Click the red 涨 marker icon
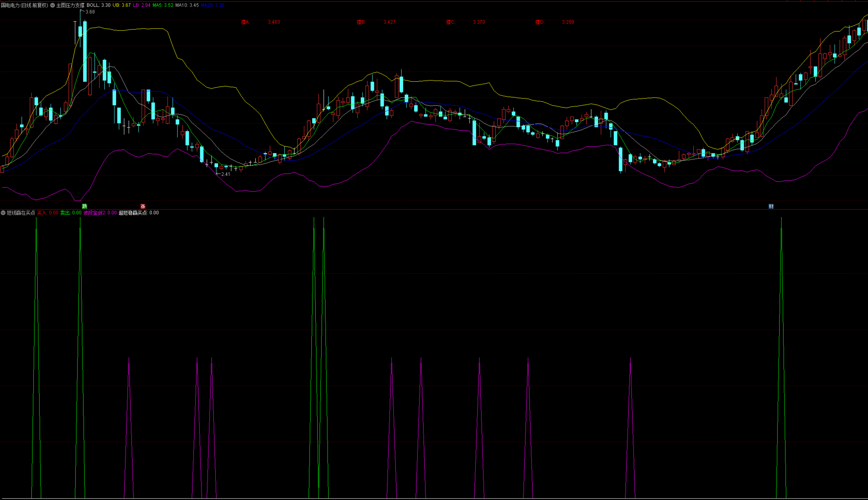This screenshot has width=868, height=500. click(143, 206)
